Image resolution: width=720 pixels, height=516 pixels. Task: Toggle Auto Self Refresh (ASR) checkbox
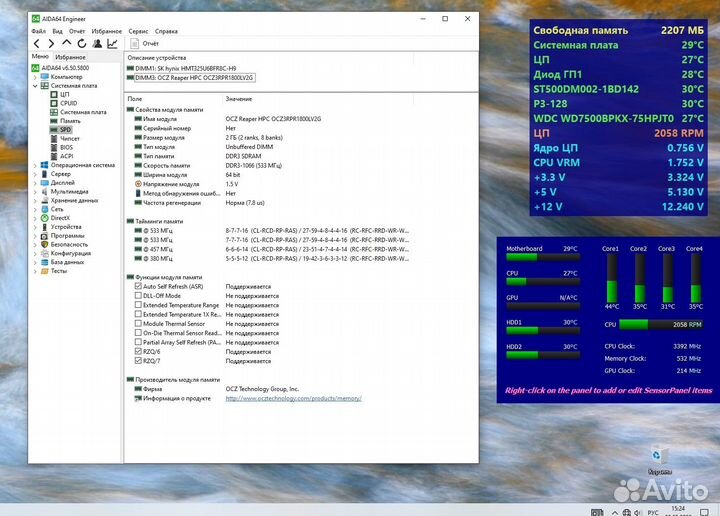(138, 286)
